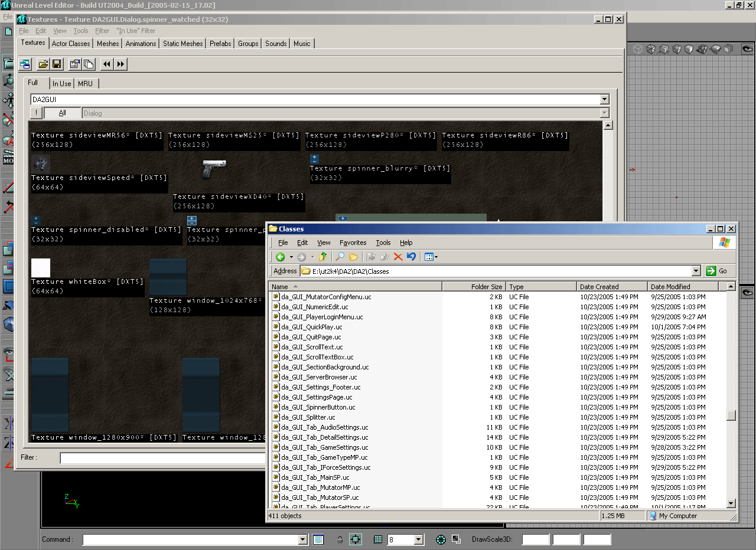Click Back button in Classes Explorer window
Viewport: 756px width, 550px height.
(x=281, y=257)
